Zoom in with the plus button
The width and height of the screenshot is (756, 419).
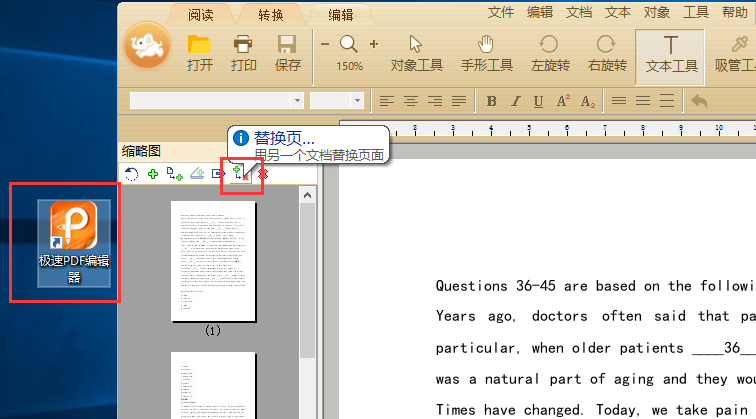[x=374, y=44]
